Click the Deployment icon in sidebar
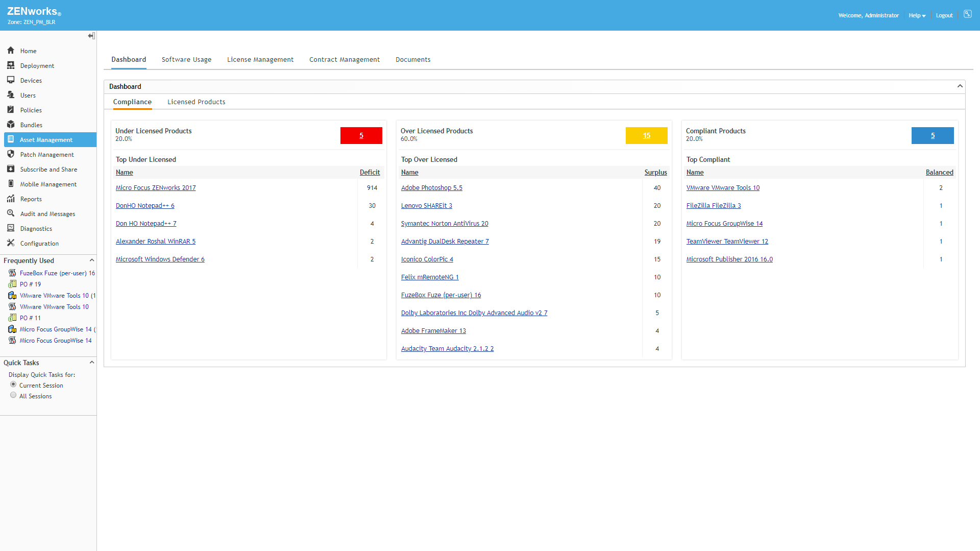This screenshot has height=551, width=980. [x=11, y=65]
